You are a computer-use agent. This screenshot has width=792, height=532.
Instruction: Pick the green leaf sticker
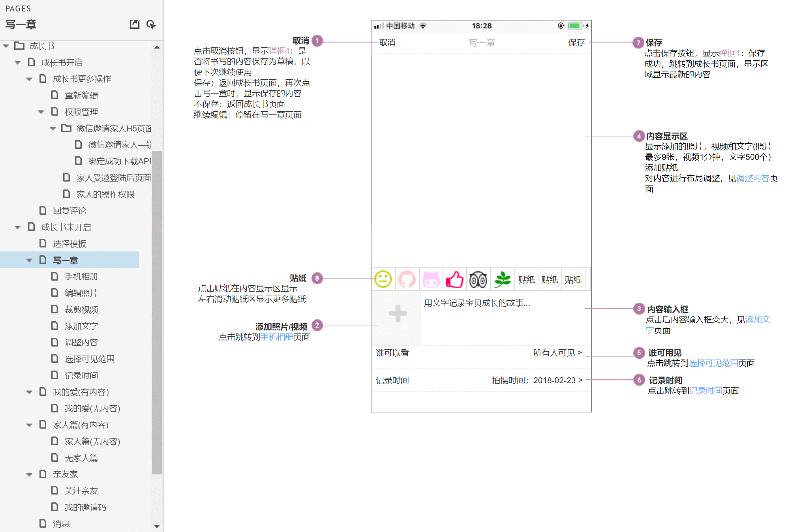[x=502, y=279]
